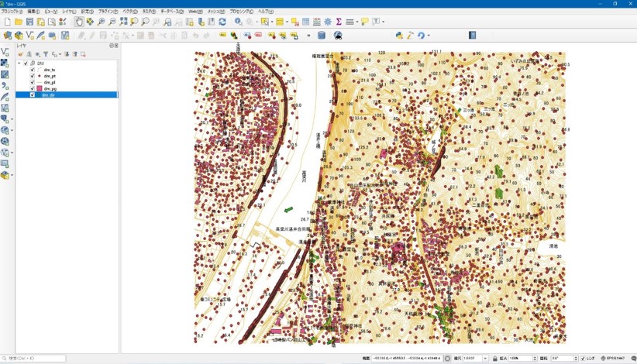Uncheck the dm_pg layer checkbox
Image resolution: width=637 pixels, height=364 pixels.
[x=33, y=88]
